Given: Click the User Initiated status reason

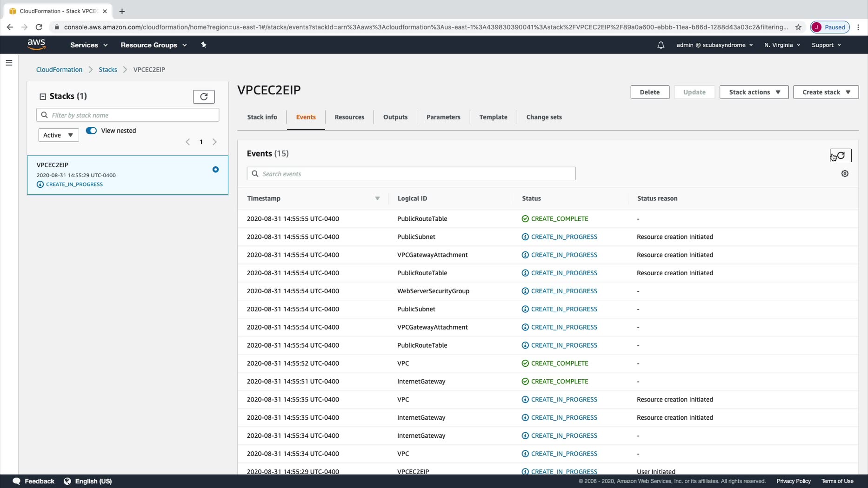Looking at the screenshot, I should [656, 471].
